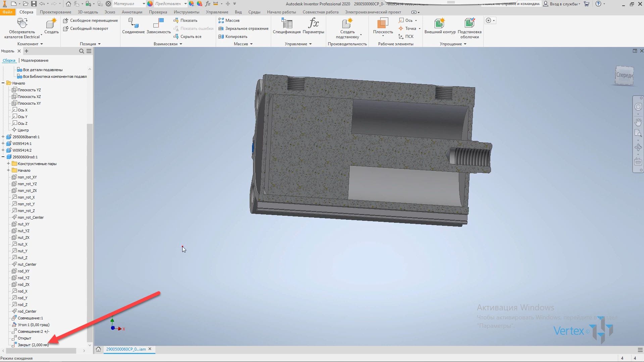Switch to the Проверка ribbon tab
The width and height of the screenshot is (644, 362).
158,12
